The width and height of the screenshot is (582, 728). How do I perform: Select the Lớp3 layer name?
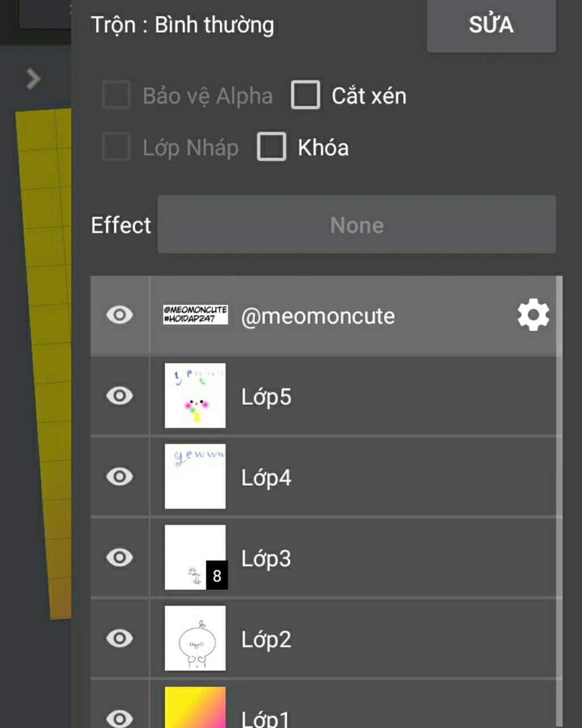point(266,559)
